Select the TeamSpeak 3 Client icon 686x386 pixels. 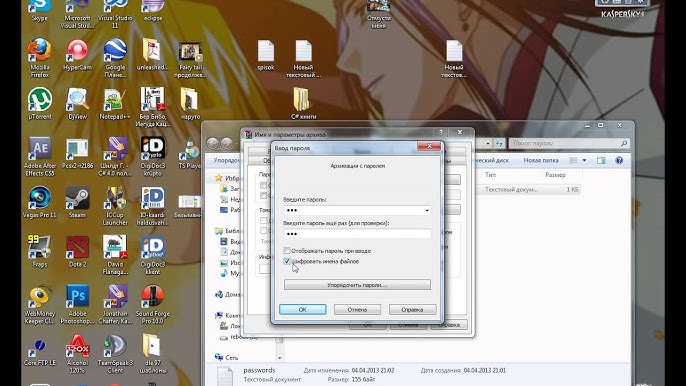click(x=115, y=354)
